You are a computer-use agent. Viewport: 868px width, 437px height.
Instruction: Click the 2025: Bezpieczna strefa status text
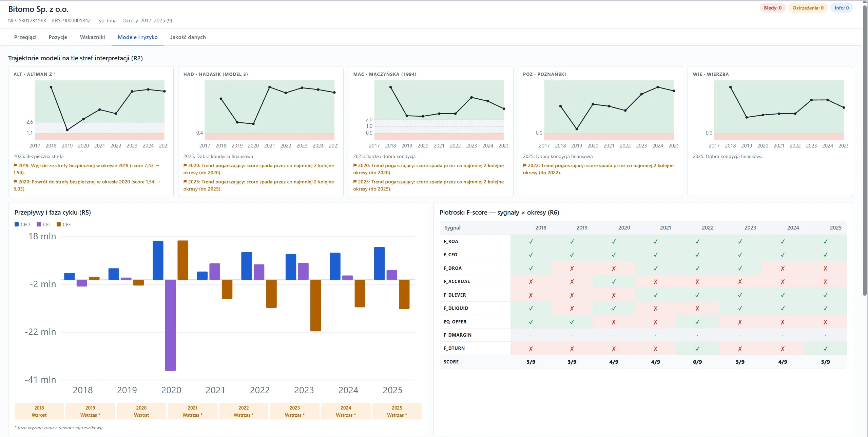tap(38, 156)
